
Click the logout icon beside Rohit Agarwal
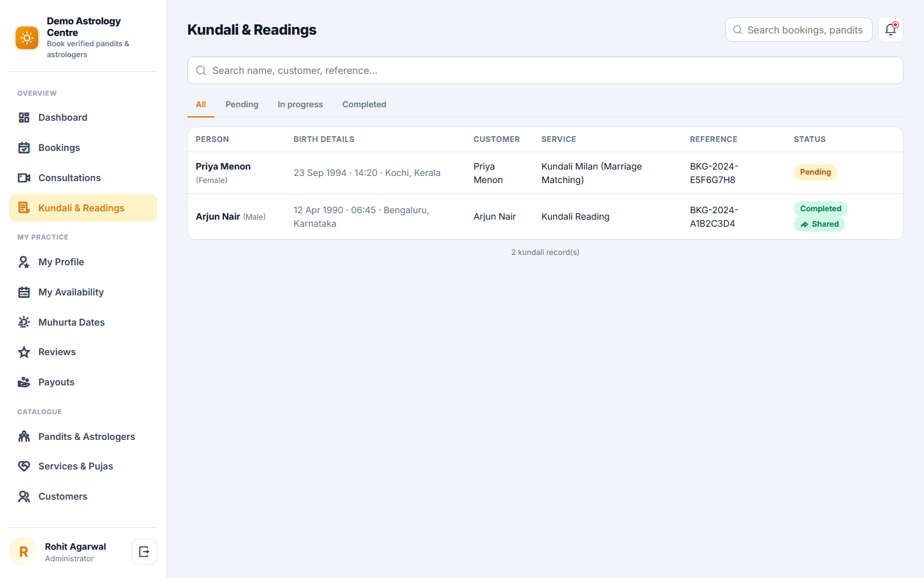pos(144,552)
